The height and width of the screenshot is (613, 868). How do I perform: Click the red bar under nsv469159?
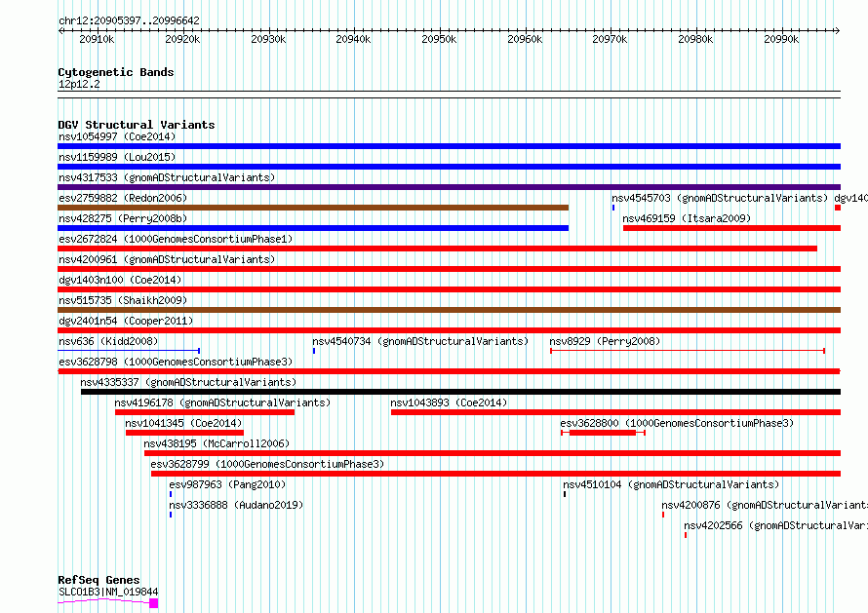(731, 228)
